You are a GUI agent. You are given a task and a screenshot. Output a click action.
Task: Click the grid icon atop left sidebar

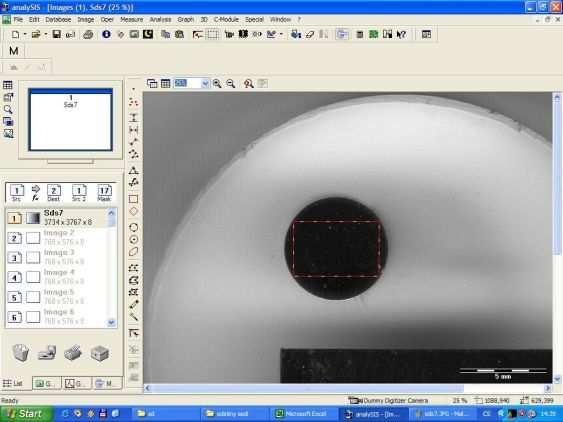point(8,85)
